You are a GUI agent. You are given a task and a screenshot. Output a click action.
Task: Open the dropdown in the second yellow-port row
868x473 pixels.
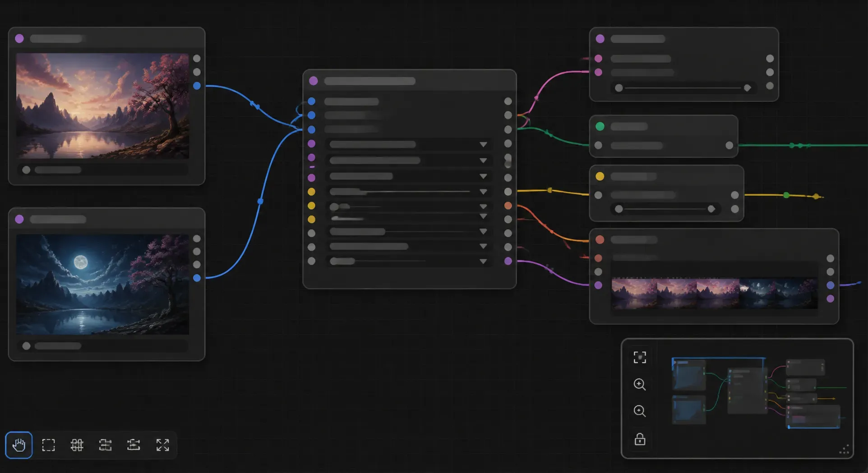coord(483,207)
